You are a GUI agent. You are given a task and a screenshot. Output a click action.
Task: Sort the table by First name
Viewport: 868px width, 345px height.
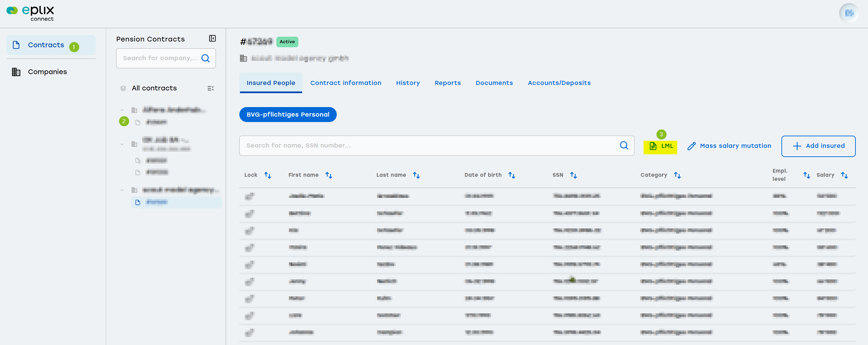(x=329, y=175)
